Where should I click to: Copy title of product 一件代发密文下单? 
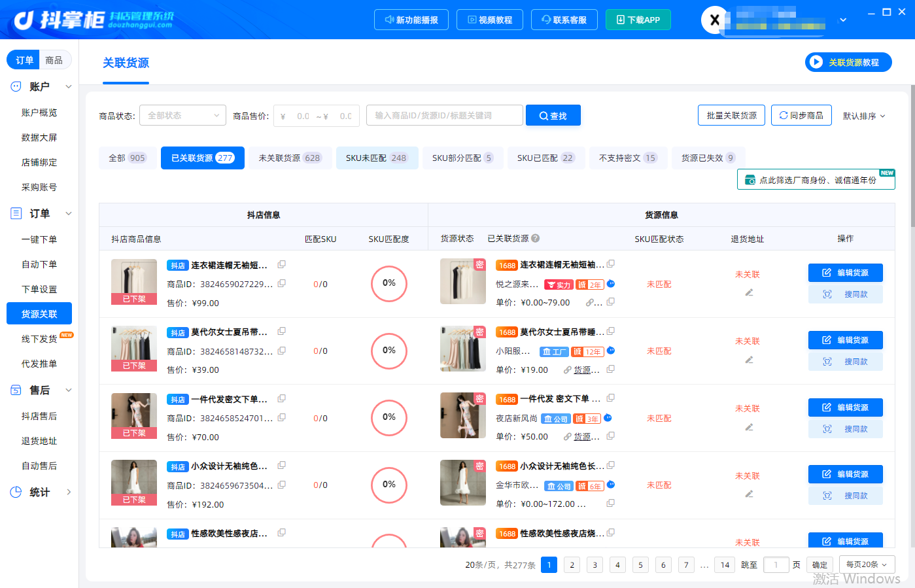click(282, 398)
